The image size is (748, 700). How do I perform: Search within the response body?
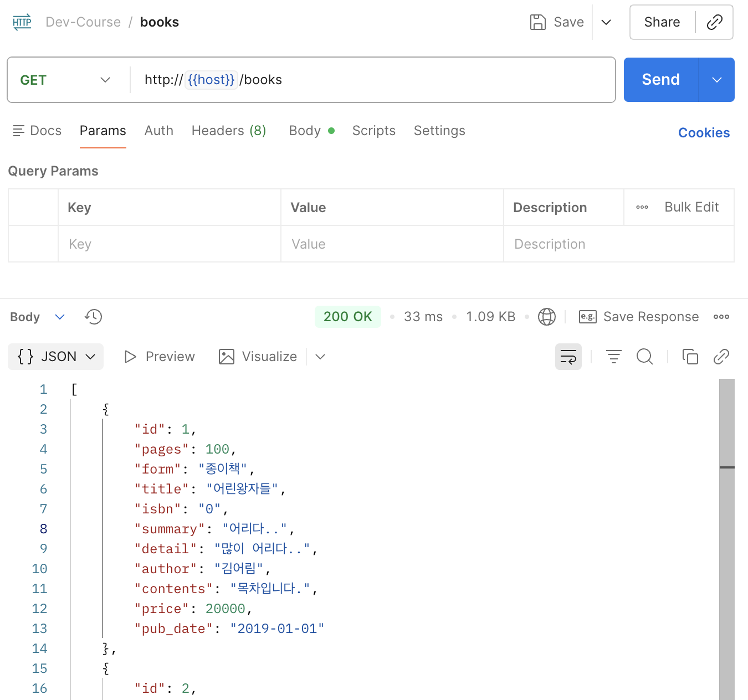click(x=645, y=357)
